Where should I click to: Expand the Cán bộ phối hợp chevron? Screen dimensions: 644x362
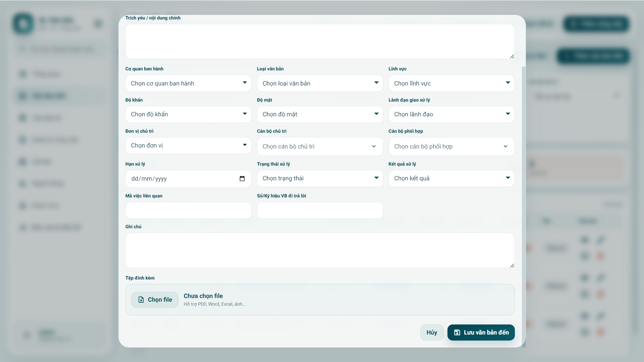tap(505, 146)
